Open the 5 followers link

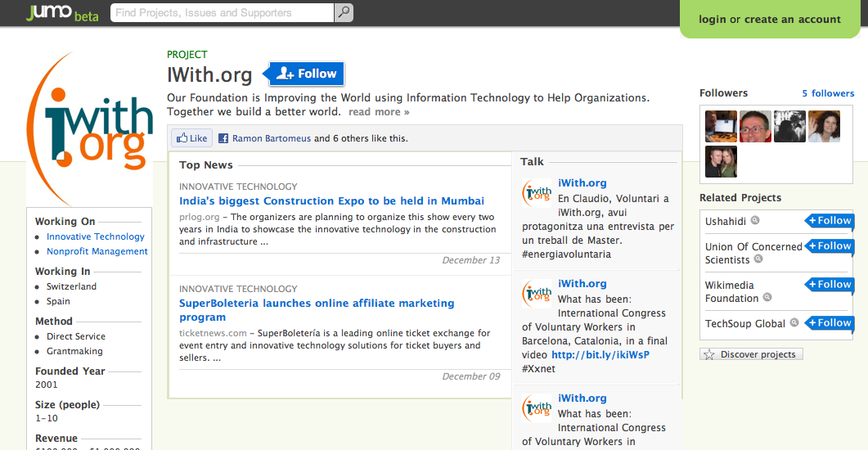tap(828, 93)
